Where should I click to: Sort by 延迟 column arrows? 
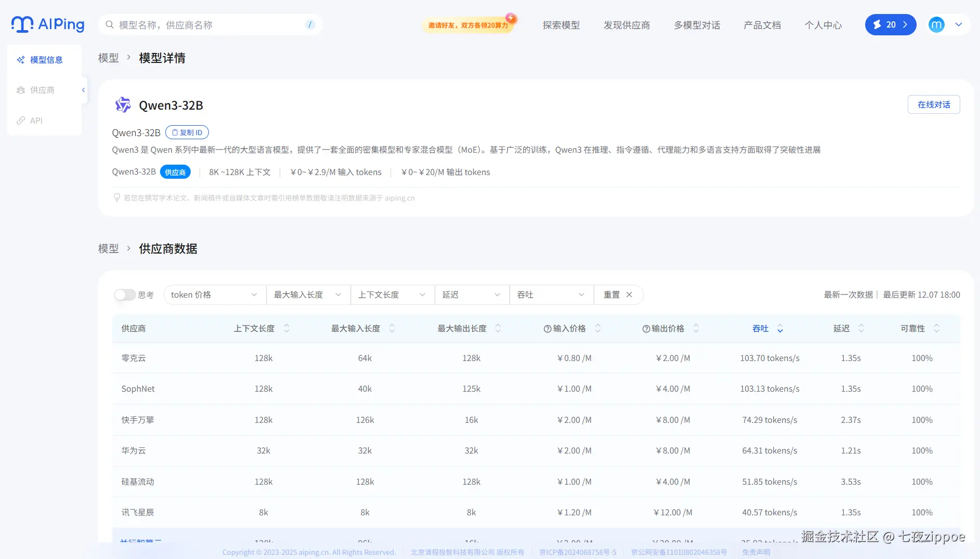[x=861, y=328]
